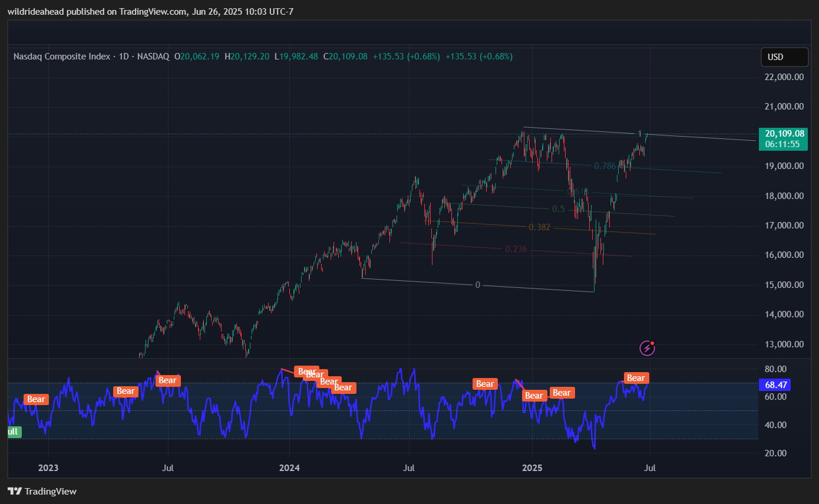Click the bar countdown timer 06:11:55
Screen dimensions: 819x504
coord(782,144)
